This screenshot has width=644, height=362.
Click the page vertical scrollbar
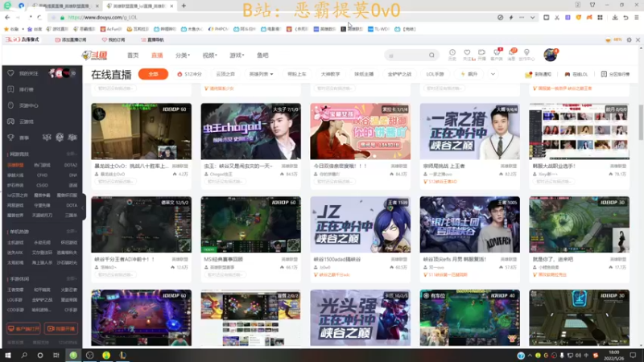pos(641,123)
